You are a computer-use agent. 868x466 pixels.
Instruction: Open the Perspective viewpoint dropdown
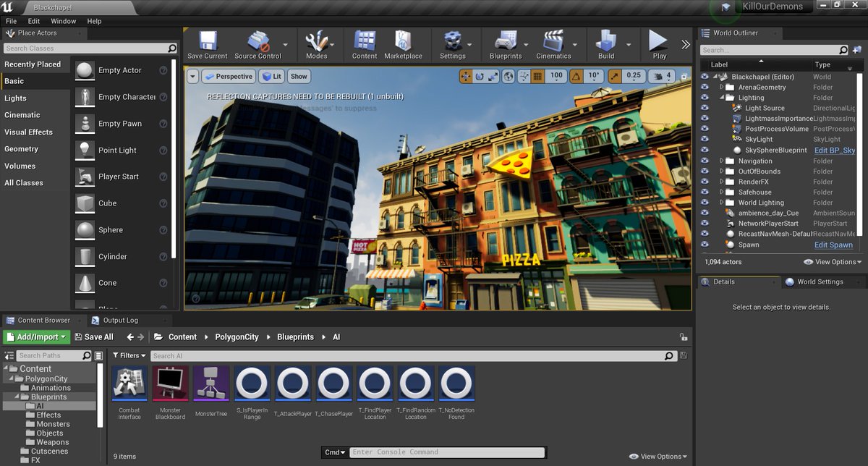[x=229, y=76]
